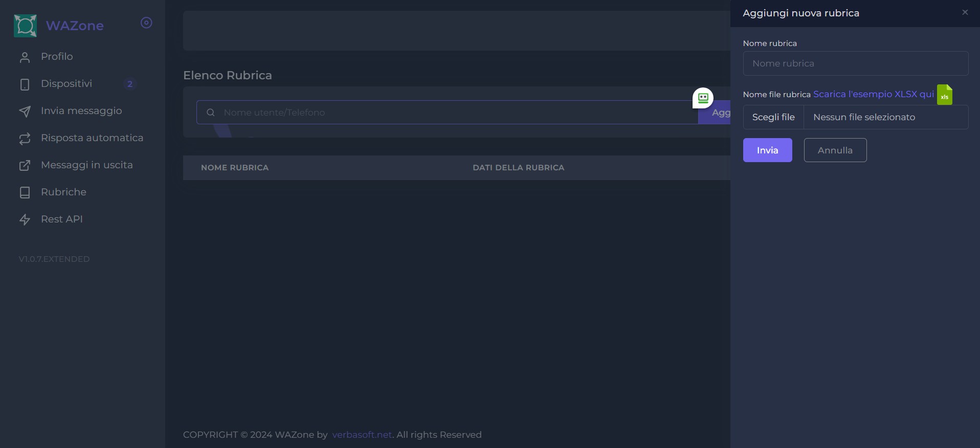
Task: Click the Elenco Rubrica heading
Action: [228, 75]
